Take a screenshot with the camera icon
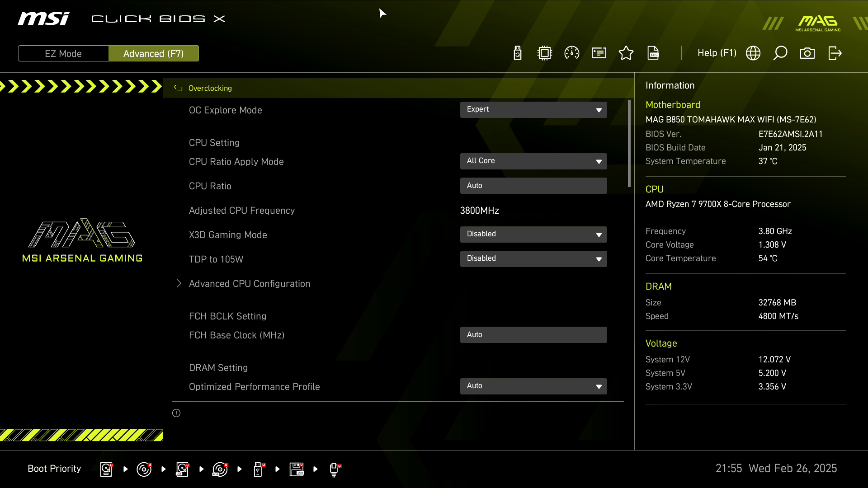The image size is (868, 488). click(x=807, y=53)
